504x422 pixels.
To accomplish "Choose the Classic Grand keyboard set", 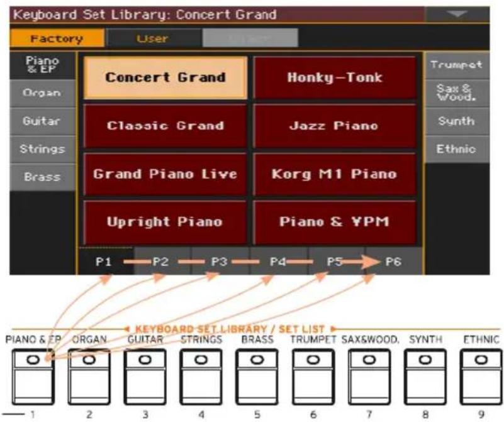I will coord(165,126).
